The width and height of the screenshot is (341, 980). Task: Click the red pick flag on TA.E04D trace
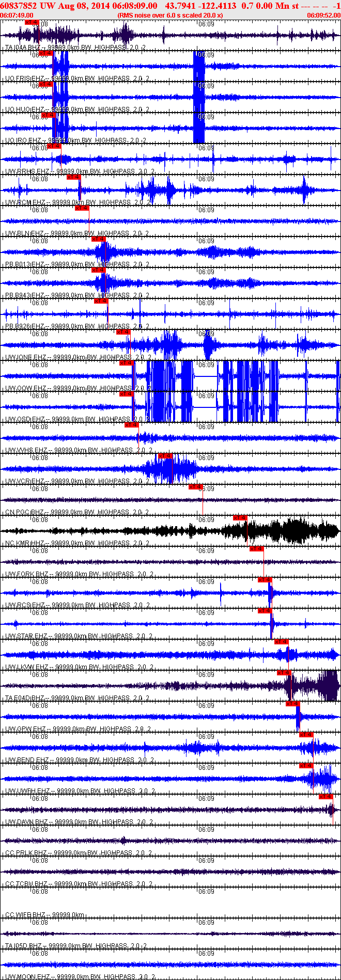tap(284, 673)
